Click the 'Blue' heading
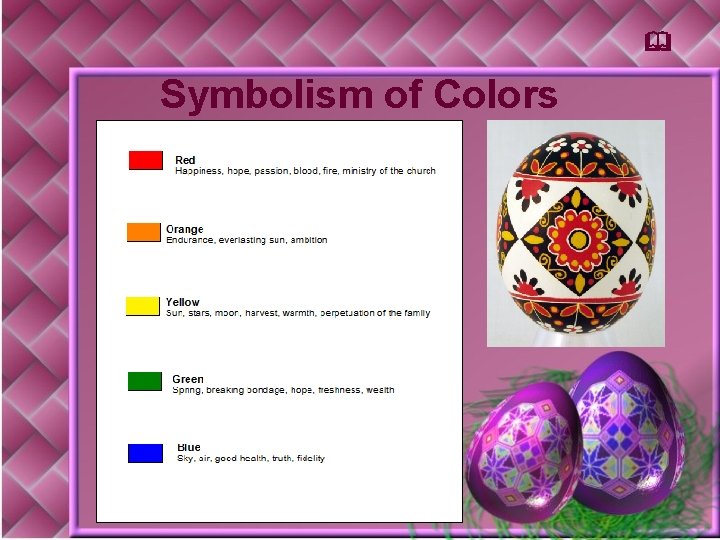The image size is (720, 540). [189, 447]
